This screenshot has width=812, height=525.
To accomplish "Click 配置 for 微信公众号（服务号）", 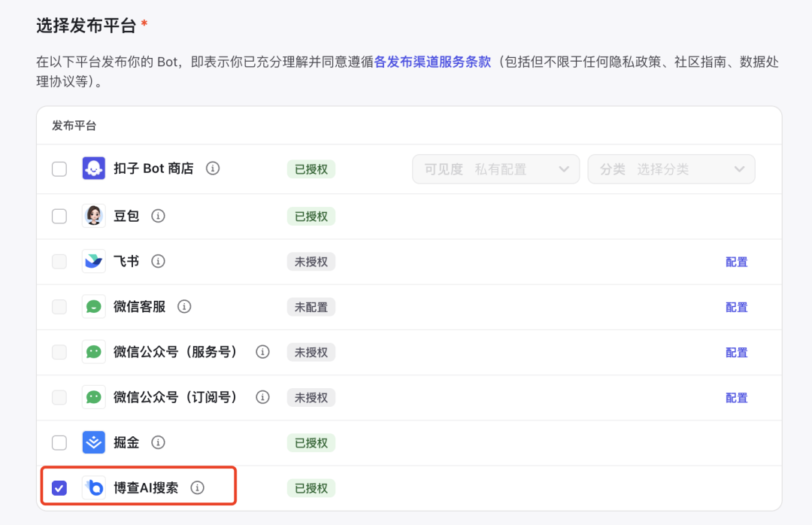I will (x=736, y=353).
